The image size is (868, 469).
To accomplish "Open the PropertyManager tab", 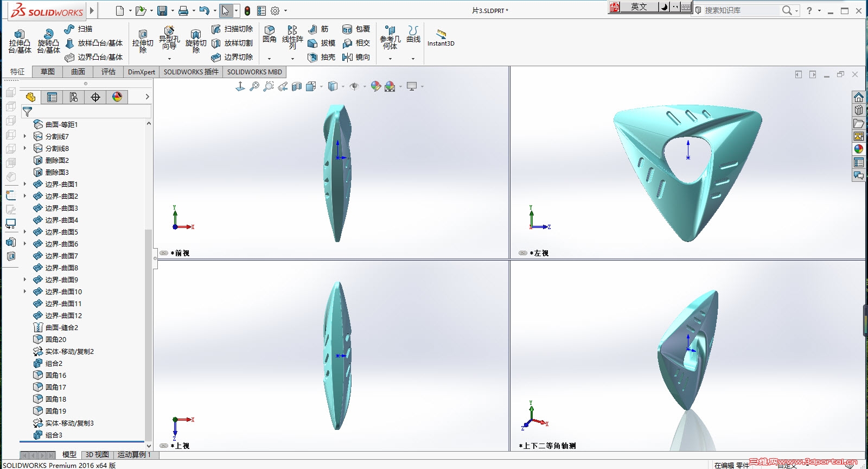I will point(52,97).
